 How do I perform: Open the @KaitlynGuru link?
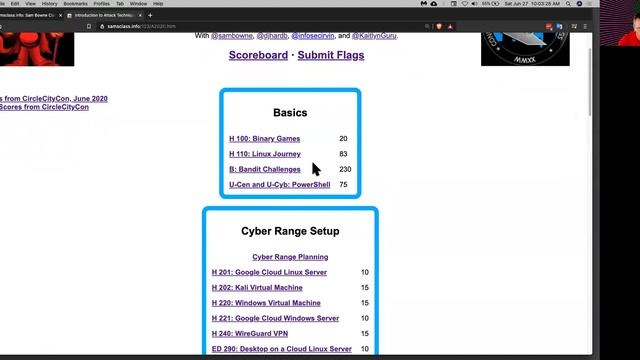[374, 36]
